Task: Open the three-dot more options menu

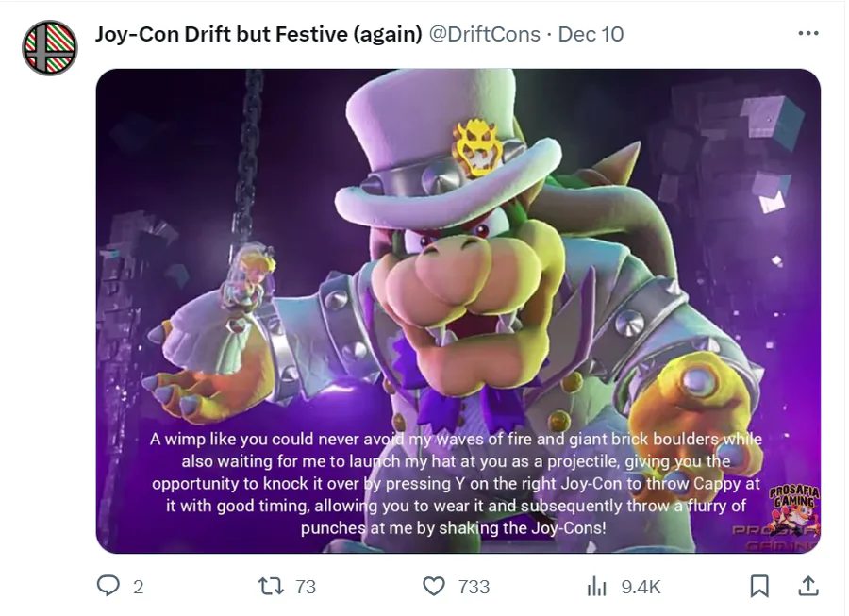Action: [x=808, y=34]
